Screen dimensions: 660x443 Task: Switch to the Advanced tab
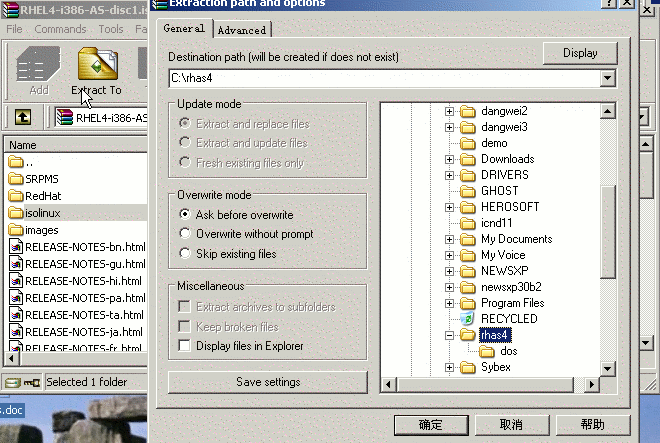pyautogui.click(x=241, y=30)
